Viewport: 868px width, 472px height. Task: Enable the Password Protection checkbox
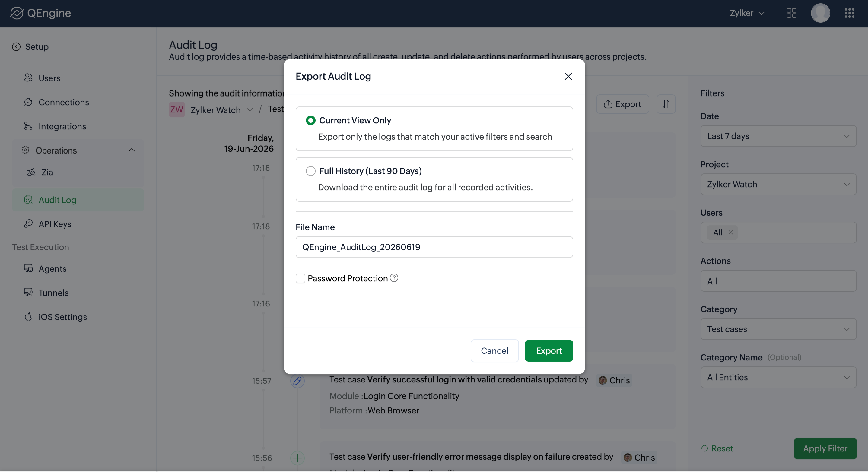[x=300, y=278]
